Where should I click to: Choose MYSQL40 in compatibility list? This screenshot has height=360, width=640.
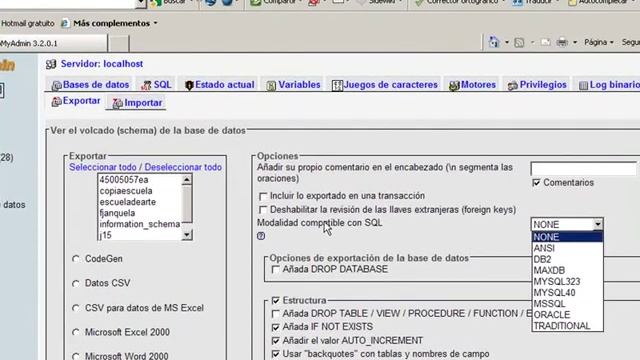(x=567, y=293)
